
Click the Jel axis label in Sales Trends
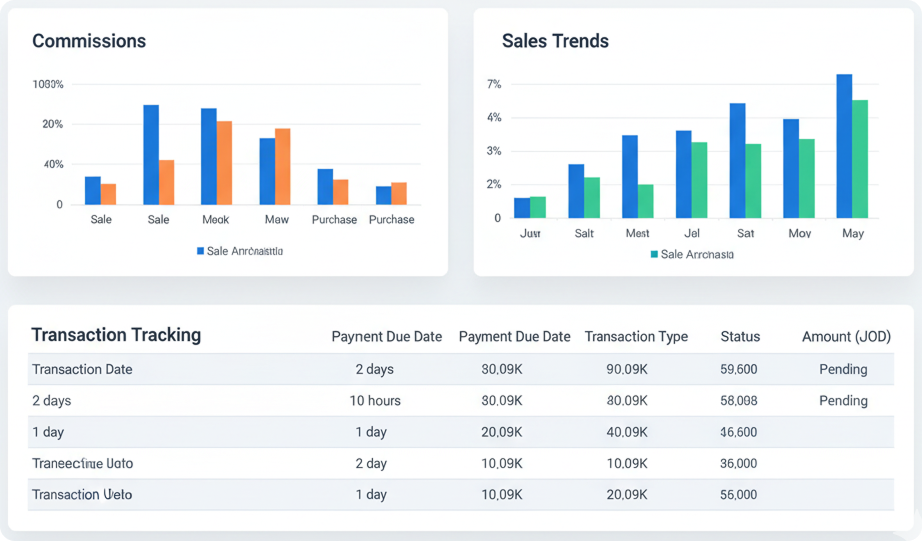[x=691, y=233]
